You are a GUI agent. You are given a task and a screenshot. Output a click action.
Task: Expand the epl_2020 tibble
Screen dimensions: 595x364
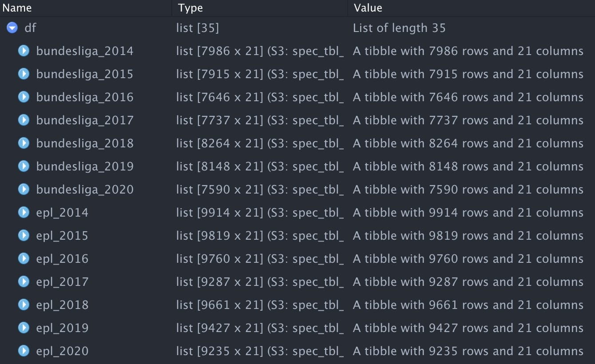24,351
